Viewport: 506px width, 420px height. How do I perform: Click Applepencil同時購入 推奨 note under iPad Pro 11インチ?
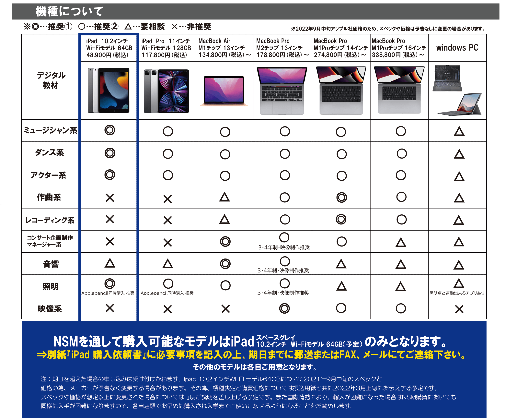tap(167, 293)
